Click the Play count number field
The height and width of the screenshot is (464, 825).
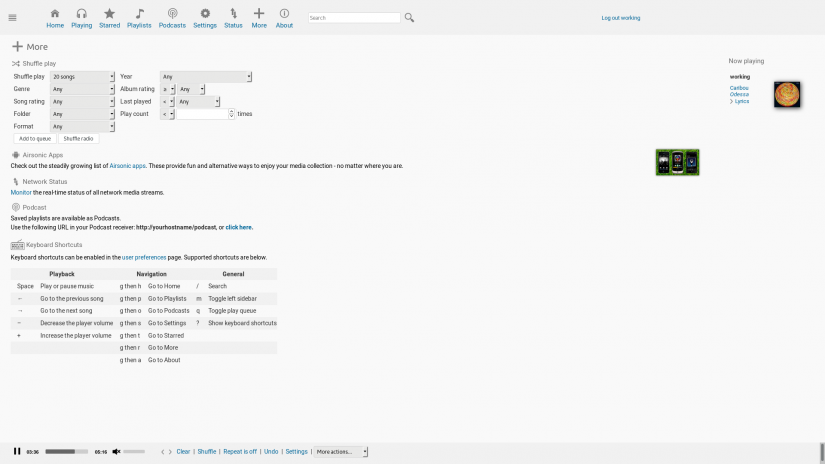coord(203,114)
